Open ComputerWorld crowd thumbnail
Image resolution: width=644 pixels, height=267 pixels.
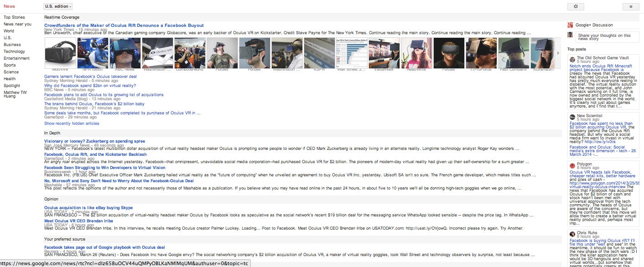pos(190,53)
